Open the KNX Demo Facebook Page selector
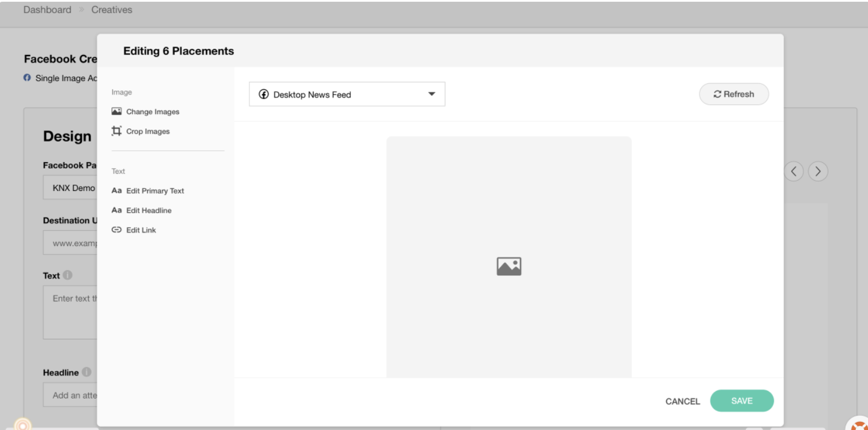Image resolution: width=868 pixels, height=430 pixels. (69, 188)
